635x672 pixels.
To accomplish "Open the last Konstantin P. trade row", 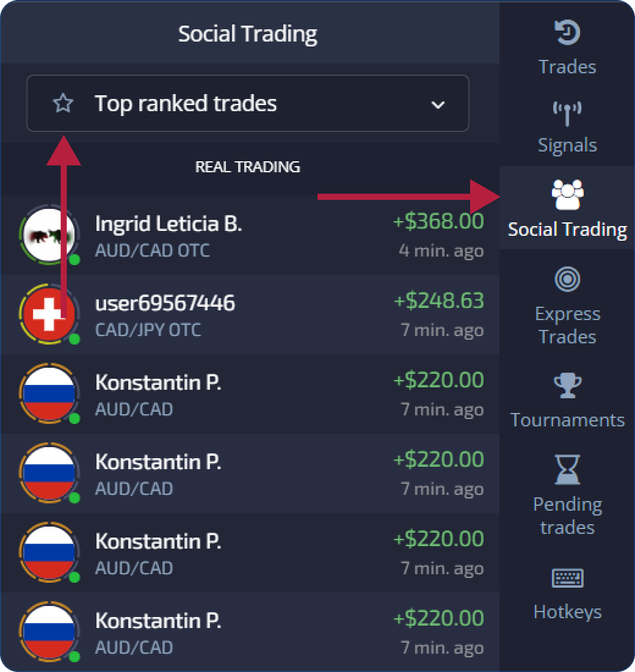I will pyautogui.click(x=250, y=632).
